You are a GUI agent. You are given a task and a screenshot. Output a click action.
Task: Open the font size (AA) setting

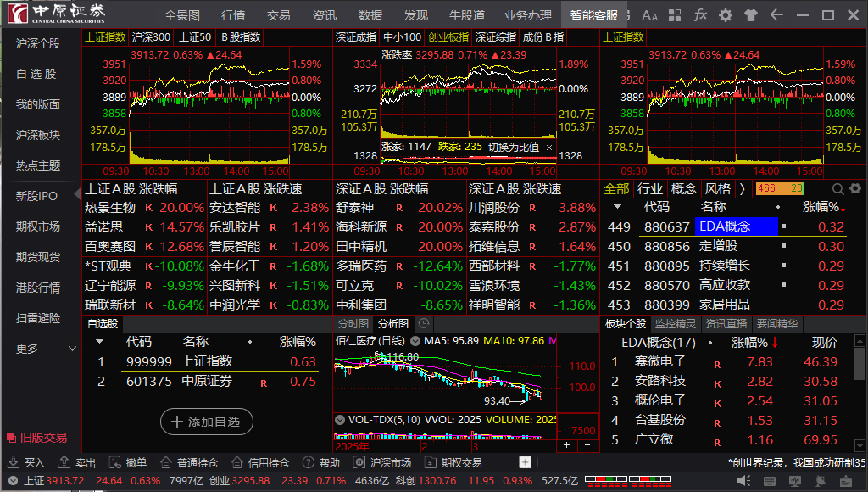pyautogui.click(x=649, y=15)
